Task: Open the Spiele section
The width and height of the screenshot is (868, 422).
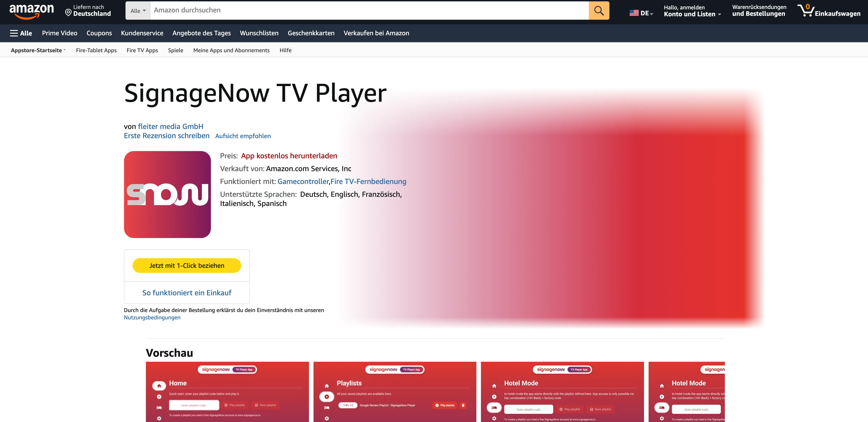Action: pos(176,50)
